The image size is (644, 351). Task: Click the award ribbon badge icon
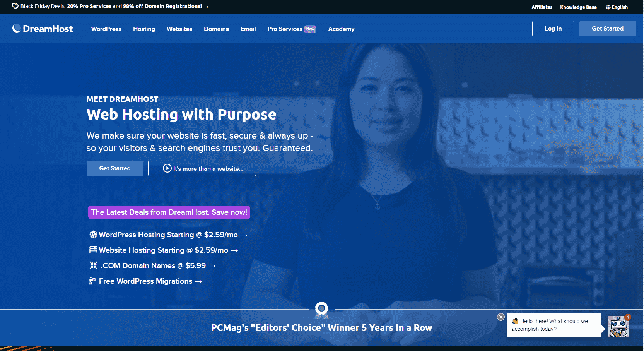coord(322,310)
